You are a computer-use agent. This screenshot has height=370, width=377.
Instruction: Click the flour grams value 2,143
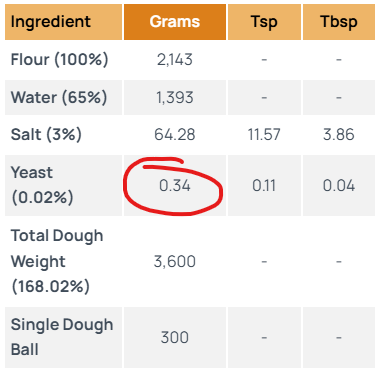[x=175, y=60]
